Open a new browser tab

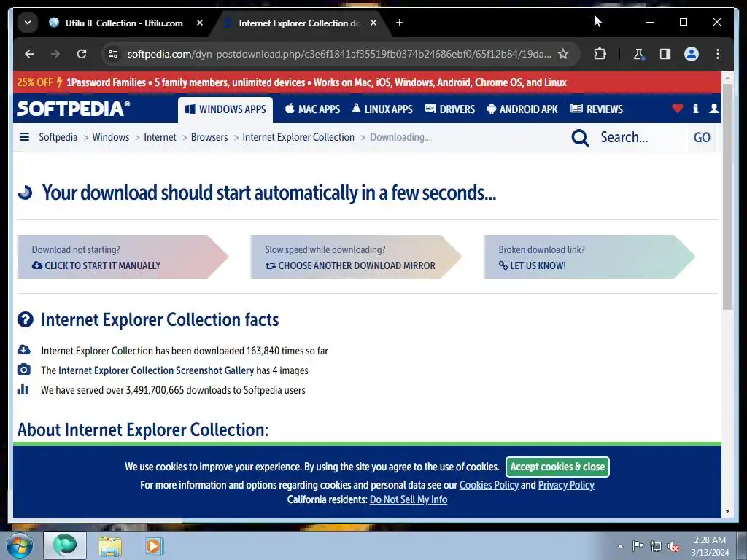tap(400, 23)
